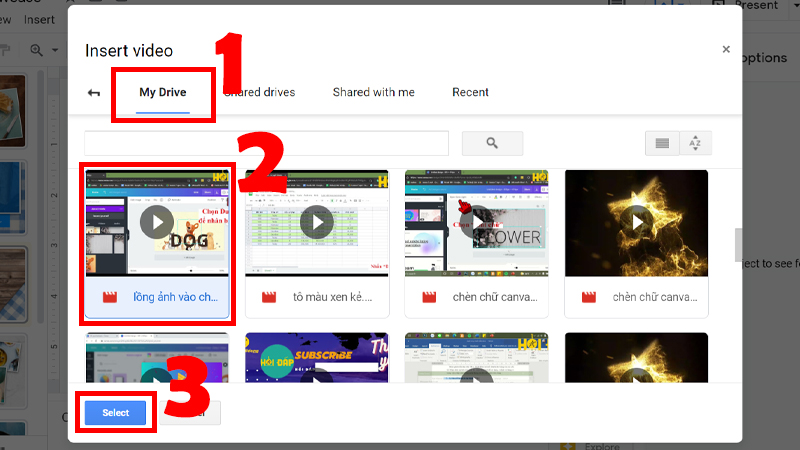
Task: Click video file icon beside 'tô màu xen kẻ...'
Action: tap(269, 297)
